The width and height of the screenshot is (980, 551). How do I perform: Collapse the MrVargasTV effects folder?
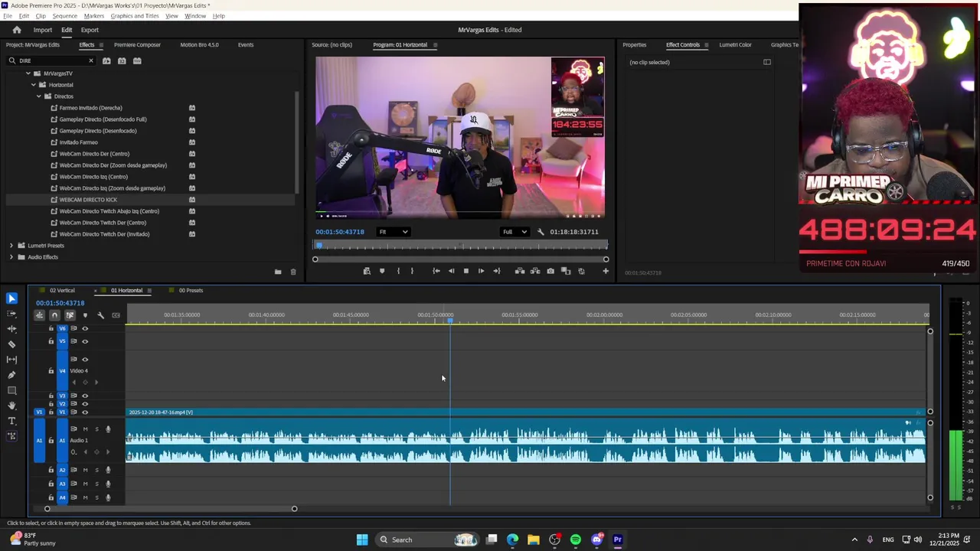coord(28,73)
